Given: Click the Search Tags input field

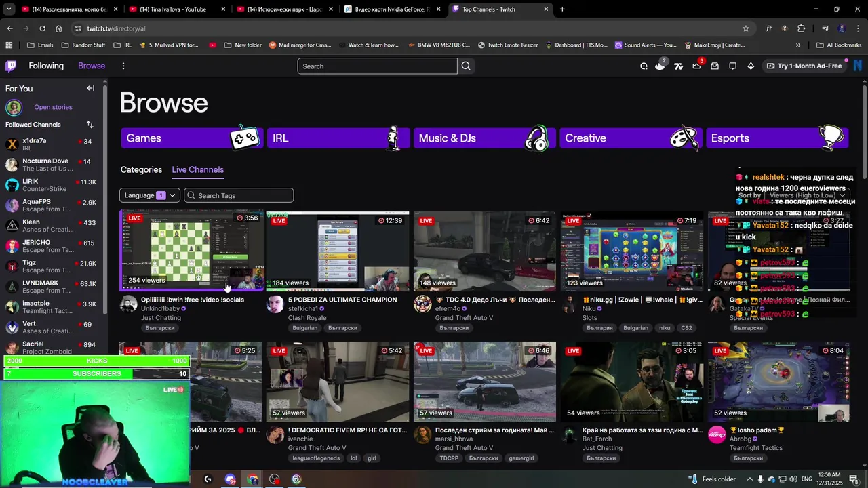Looking at the screenshot, I should [239, 195].
